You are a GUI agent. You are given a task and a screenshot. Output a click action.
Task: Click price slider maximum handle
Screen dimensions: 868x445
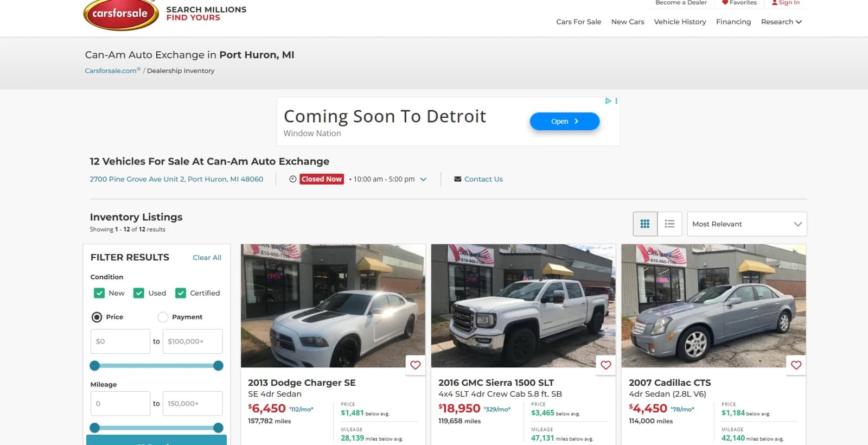tap(218, 366)
